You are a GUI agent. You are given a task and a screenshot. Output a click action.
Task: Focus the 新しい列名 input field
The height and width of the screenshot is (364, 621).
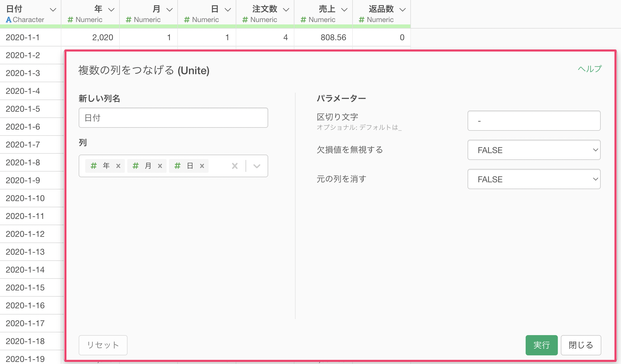[173, 118]
